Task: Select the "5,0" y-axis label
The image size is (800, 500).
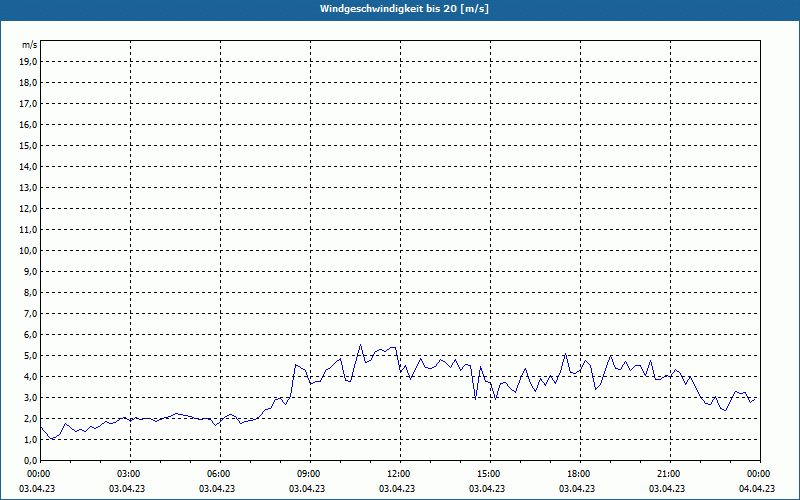Action: (30, 356)
